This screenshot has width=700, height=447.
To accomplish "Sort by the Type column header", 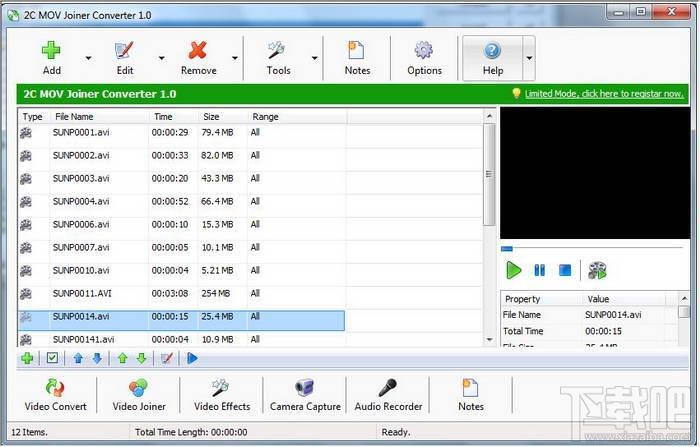I will tap(34, 117).
